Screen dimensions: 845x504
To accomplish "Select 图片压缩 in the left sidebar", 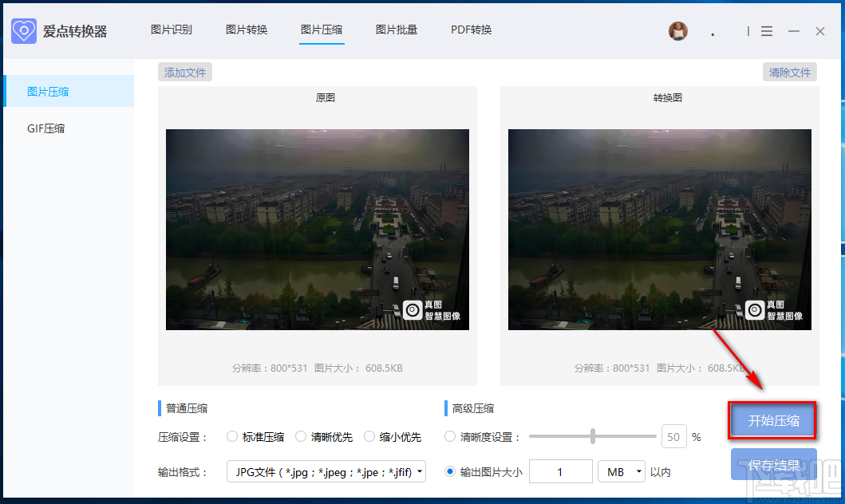I will pyautogui.click(x=69, y=91).
